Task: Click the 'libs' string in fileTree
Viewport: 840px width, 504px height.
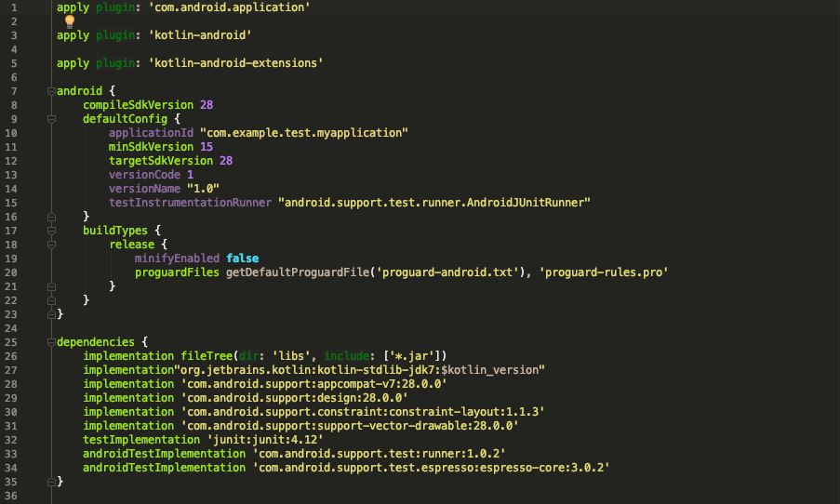Action: click(x=291, y=356)
